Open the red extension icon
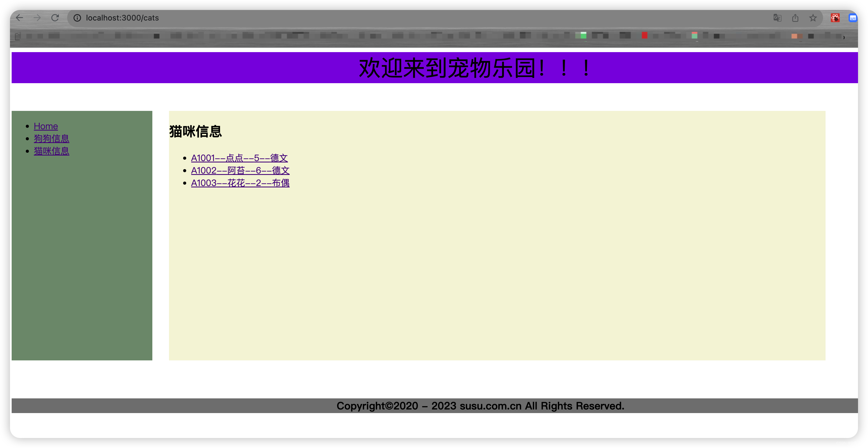868x448 pixels. point(835,18)
